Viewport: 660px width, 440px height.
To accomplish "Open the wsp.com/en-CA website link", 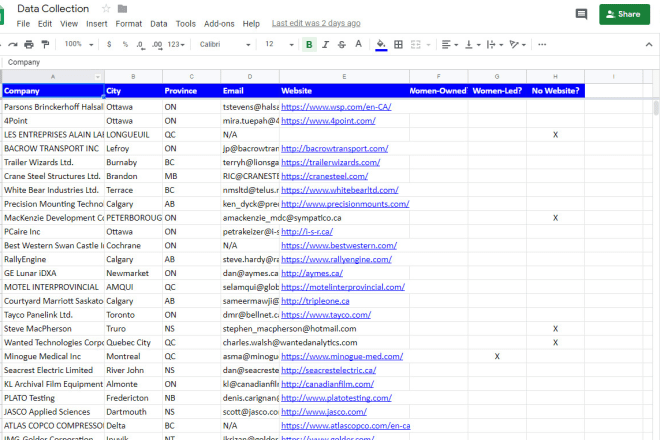I will [x=336, y=107].
